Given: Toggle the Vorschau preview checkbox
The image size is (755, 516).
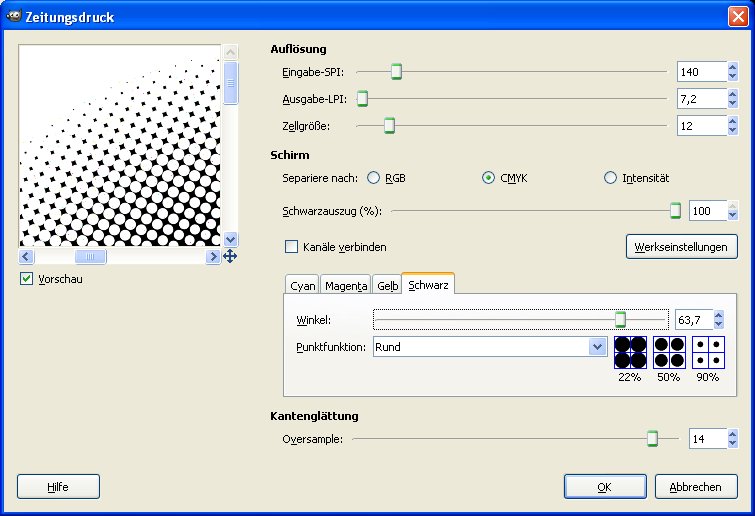Looking at the screenshot, I should tap(26, 279).
